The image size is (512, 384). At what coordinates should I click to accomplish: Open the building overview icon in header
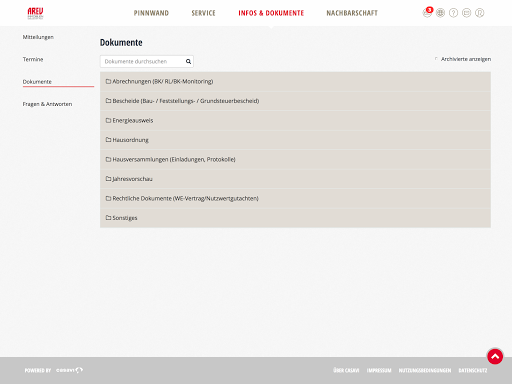440,13
